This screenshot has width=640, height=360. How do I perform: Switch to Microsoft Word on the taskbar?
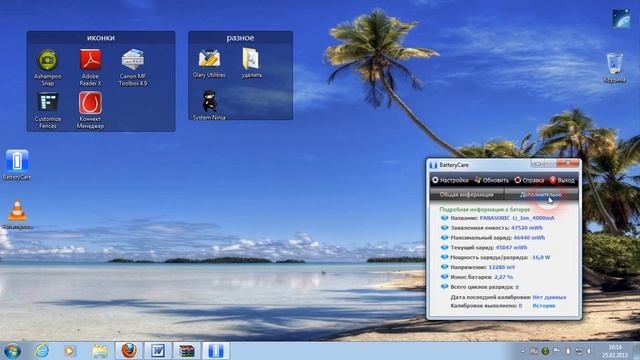158,351
